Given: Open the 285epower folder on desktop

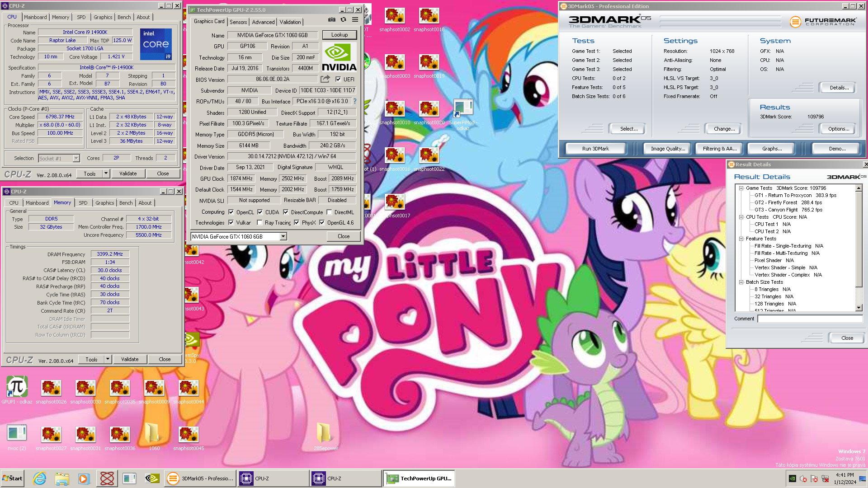Looking at the screenshot, I should [325, 437].
